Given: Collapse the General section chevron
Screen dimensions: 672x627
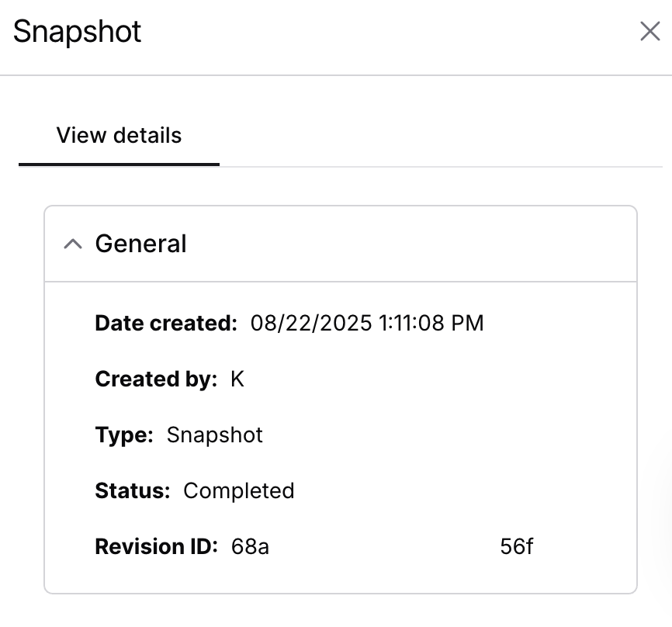Looking at the screenshot, I should coord(72,244).
